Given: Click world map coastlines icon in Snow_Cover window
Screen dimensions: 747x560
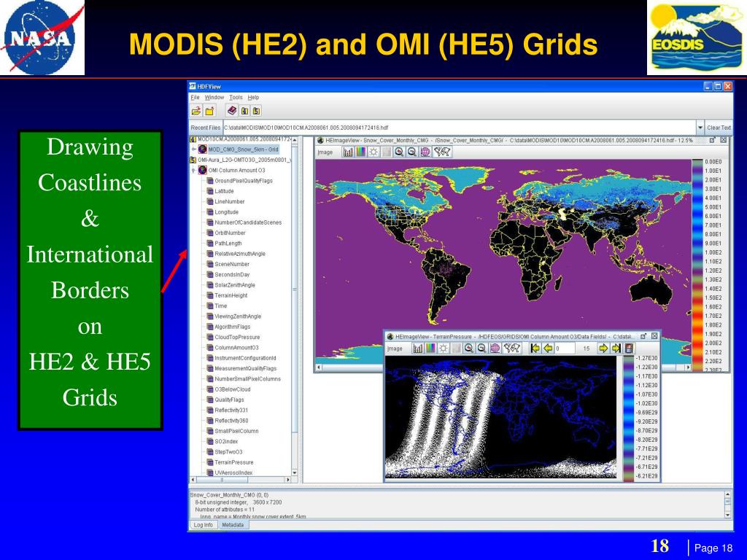Looking at the screenshot, I should pos(442,152).
